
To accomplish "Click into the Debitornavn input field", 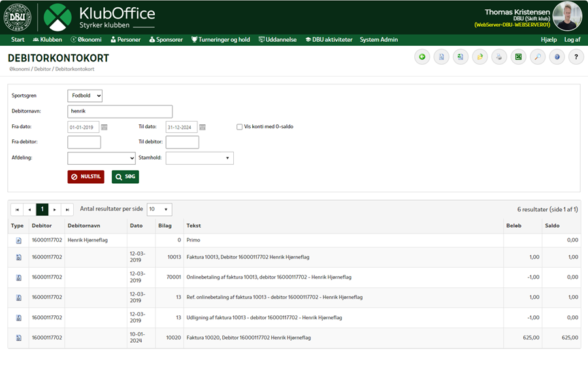I will point(120,112).
